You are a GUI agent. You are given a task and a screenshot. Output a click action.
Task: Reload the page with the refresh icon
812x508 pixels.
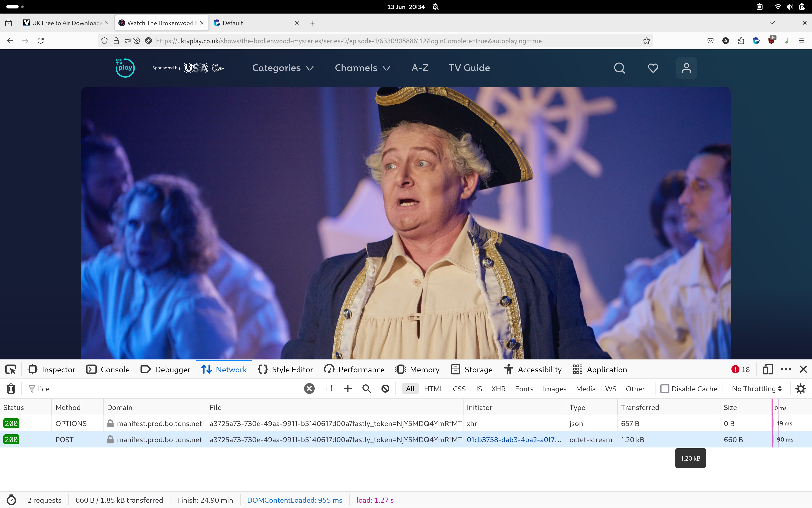coord(41,41)
